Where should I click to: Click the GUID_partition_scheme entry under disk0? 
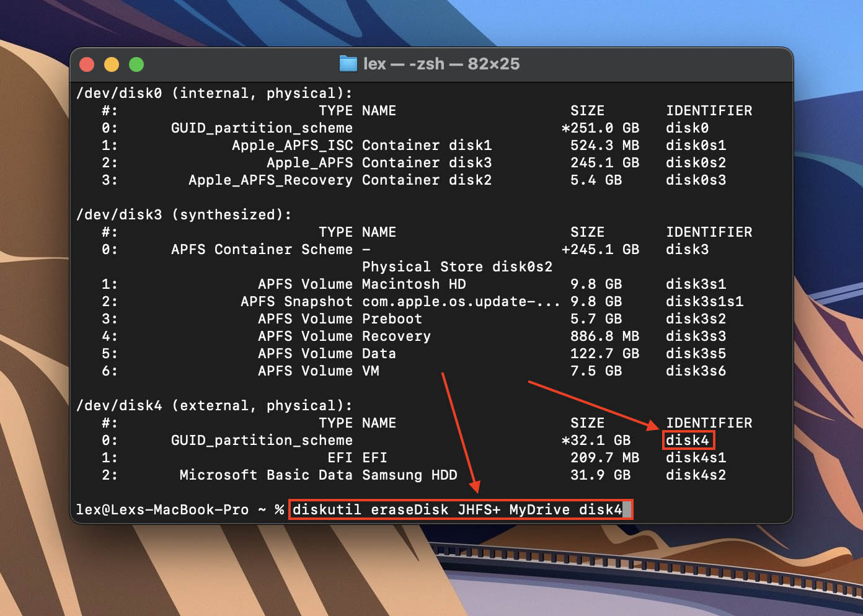(262, 128)
